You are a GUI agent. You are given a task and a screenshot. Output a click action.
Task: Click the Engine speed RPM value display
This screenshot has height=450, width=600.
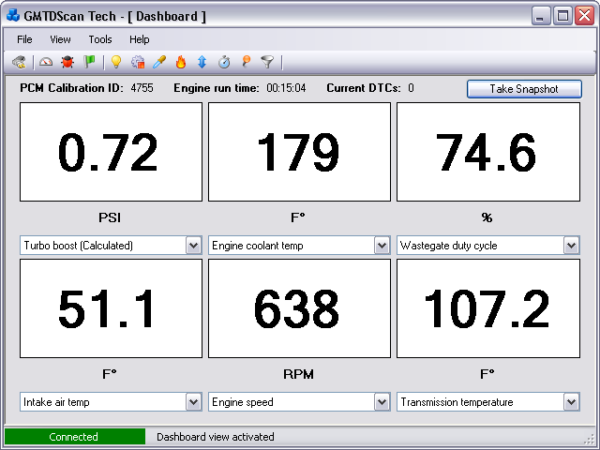coord(297,310)
